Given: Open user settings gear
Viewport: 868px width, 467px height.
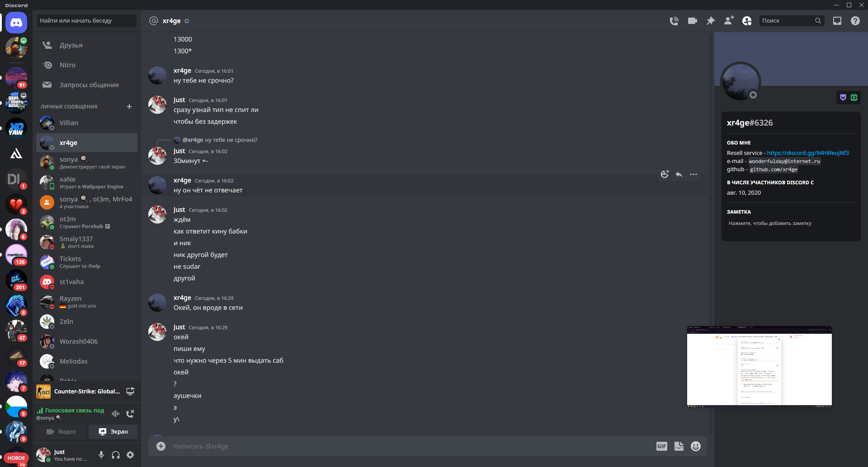Looking at the screenshot, I should (130, 455).
